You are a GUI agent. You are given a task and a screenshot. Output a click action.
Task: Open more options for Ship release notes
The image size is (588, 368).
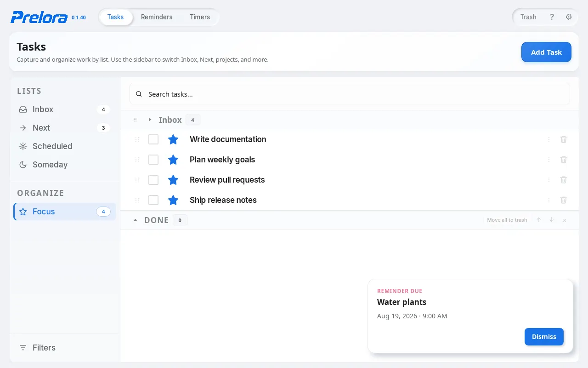click(549, 200)
